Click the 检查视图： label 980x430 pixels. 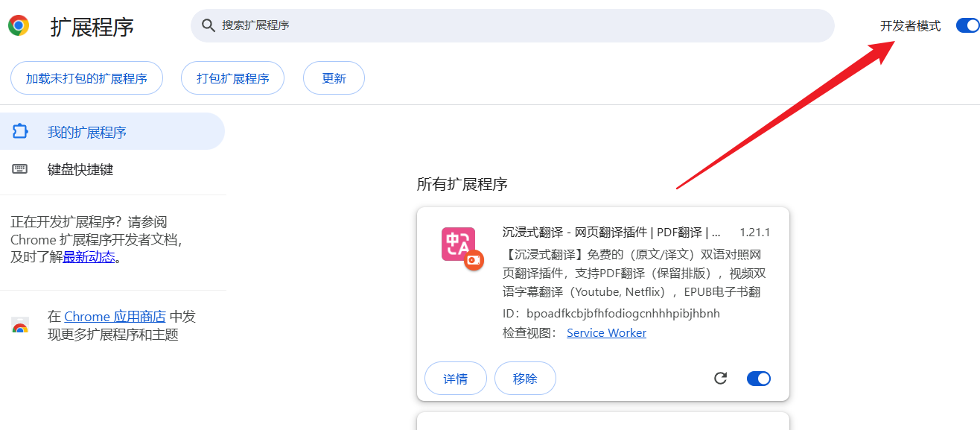(530, 333)
